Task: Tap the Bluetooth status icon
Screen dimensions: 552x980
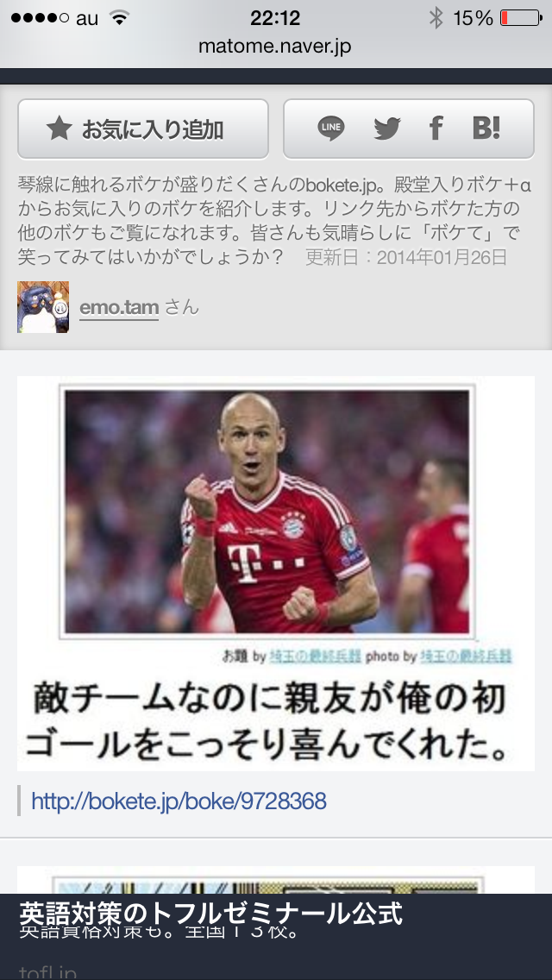Action: 436,18
